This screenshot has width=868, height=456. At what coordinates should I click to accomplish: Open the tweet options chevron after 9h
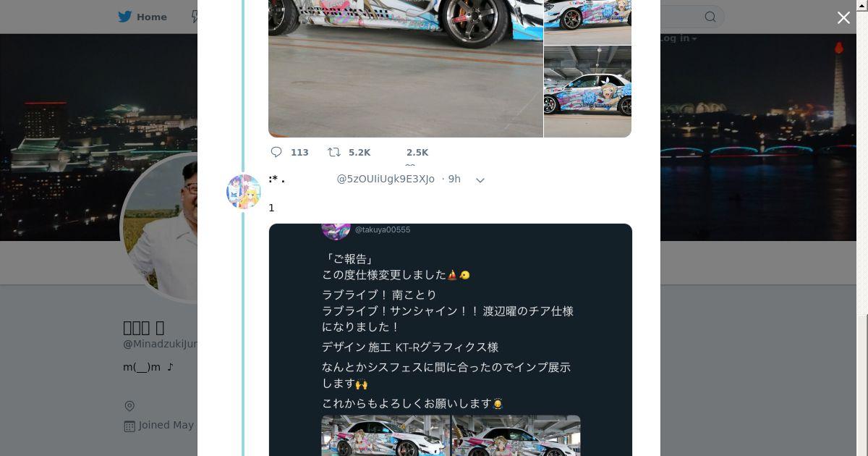(x=480, y=180)
